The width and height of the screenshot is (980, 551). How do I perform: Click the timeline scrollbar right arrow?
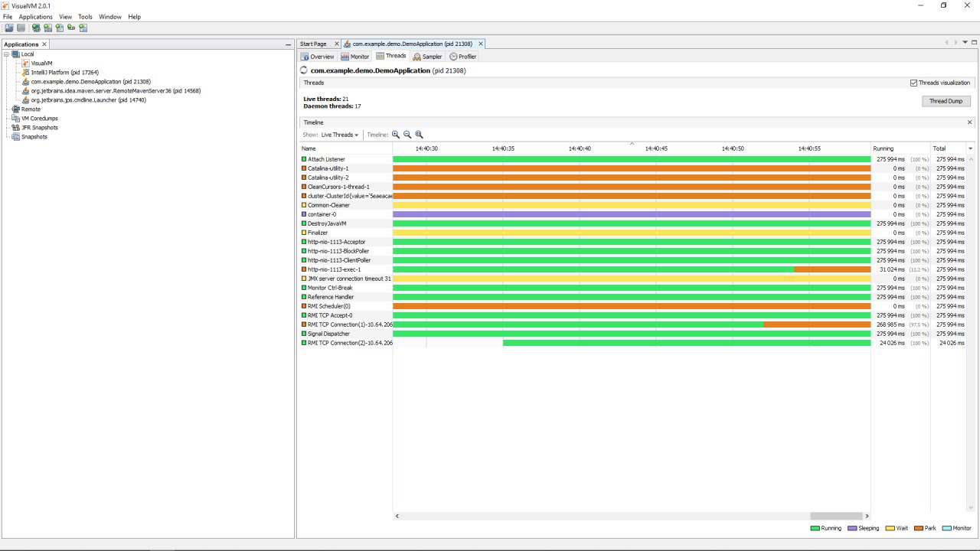pyautogui.click(x=867, y=516)
